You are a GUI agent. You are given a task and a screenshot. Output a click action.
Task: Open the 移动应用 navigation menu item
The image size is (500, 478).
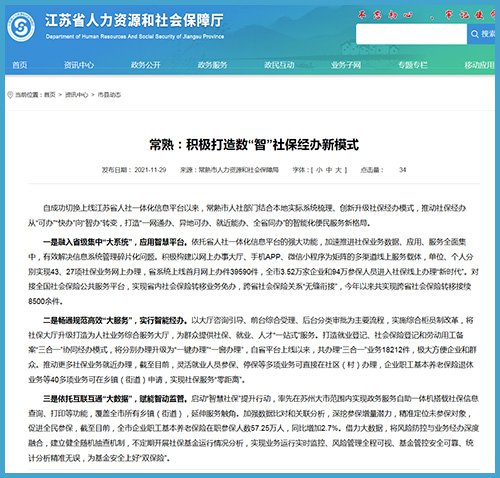pos(479,65)
